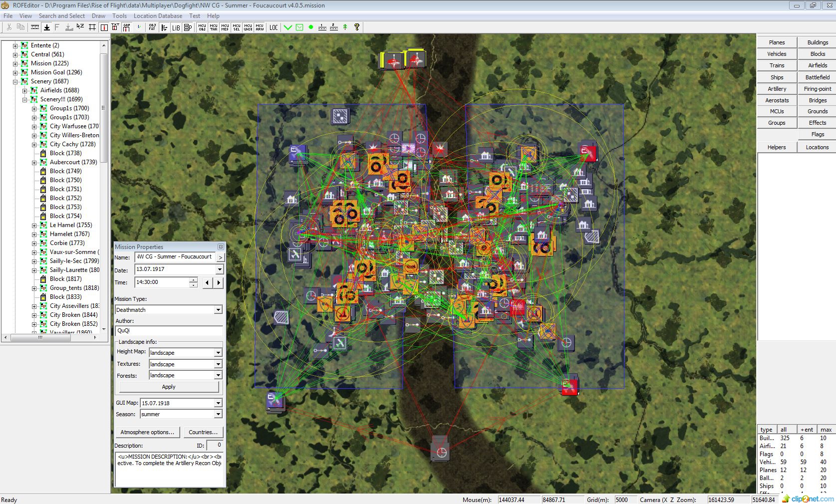The width and height of the screenshot is (836, 504).
Task: Open the OBJ FILT object filter
Action: pos(152,27)
